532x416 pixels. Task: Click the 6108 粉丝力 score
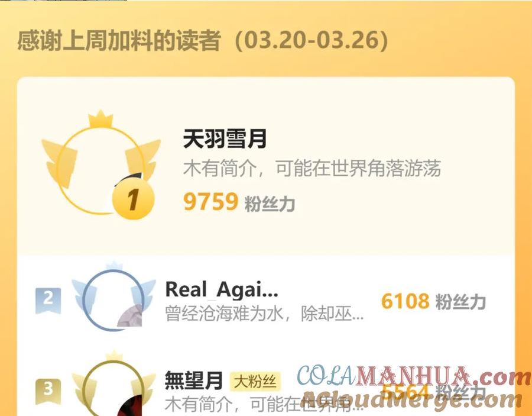coord(433,301)
